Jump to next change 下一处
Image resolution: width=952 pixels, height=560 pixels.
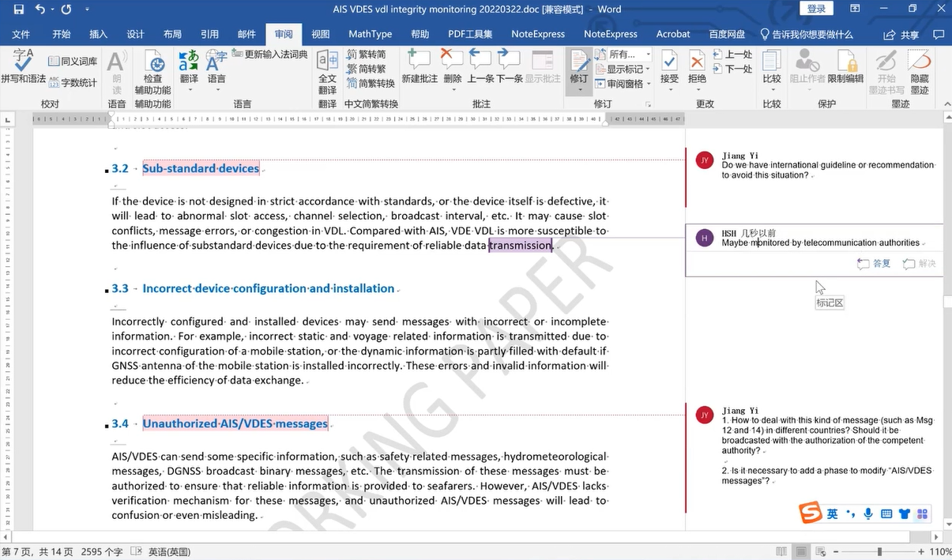(x=732, y=69)
